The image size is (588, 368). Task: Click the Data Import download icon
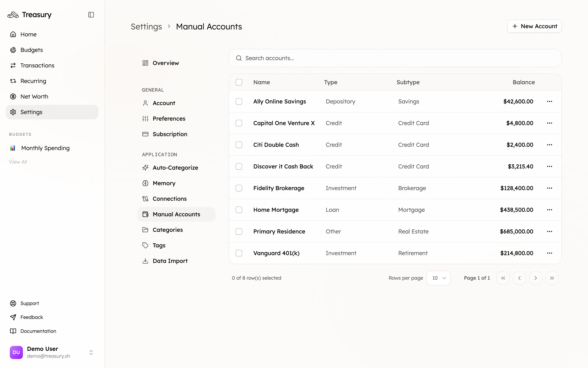coord(145,261)
